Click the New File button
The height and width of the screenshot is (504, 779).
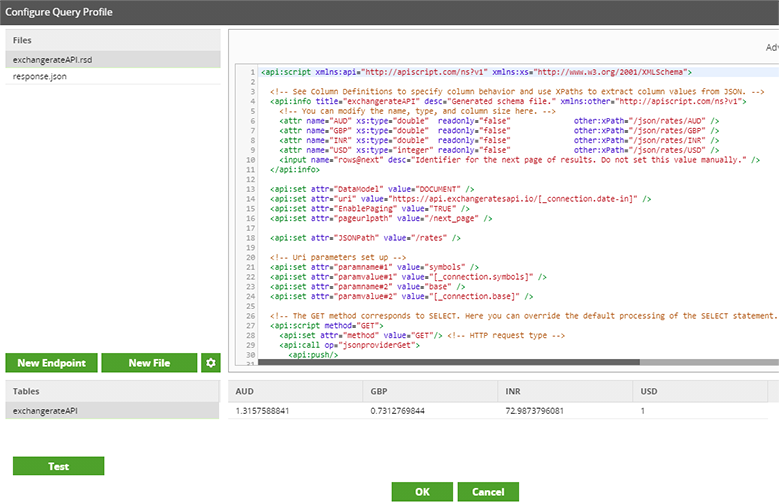[x=149, y=363]
